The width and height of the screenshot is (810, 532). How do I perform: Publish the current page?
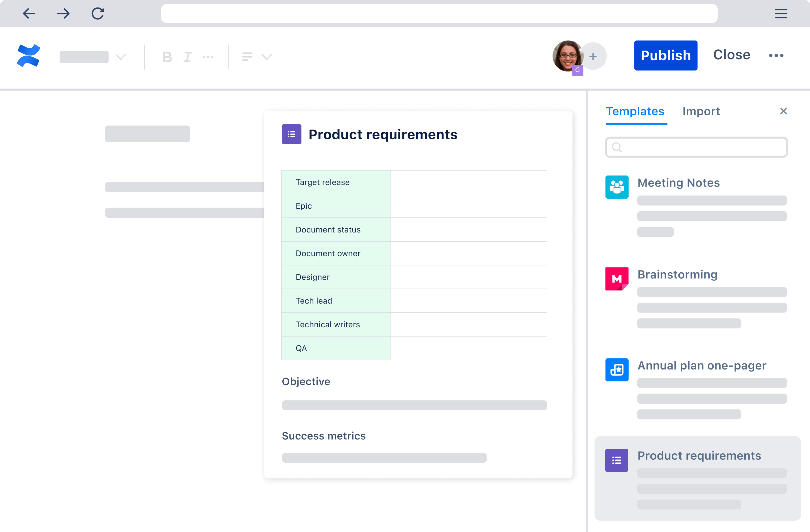click(x=665, y=55)
